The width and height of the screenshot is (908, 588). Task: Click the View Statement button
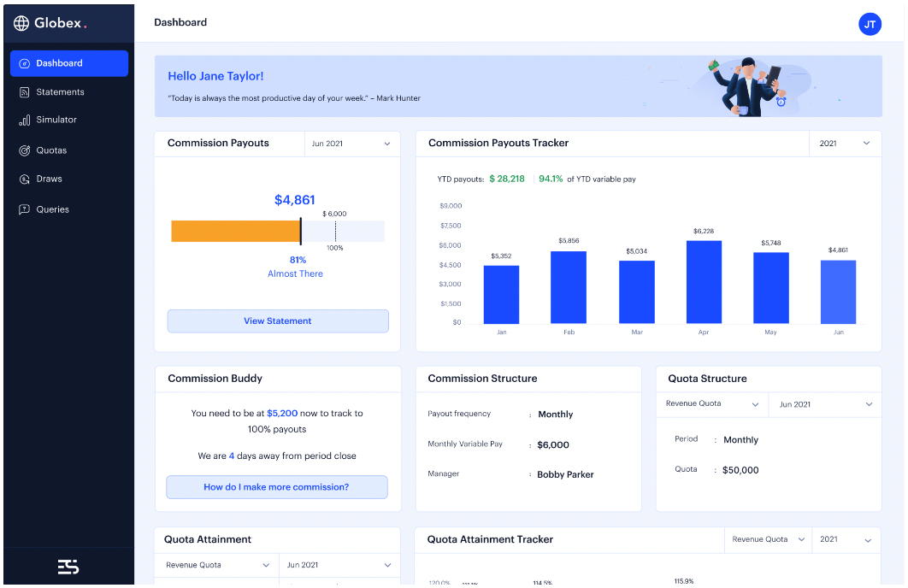tap(278, 321)
